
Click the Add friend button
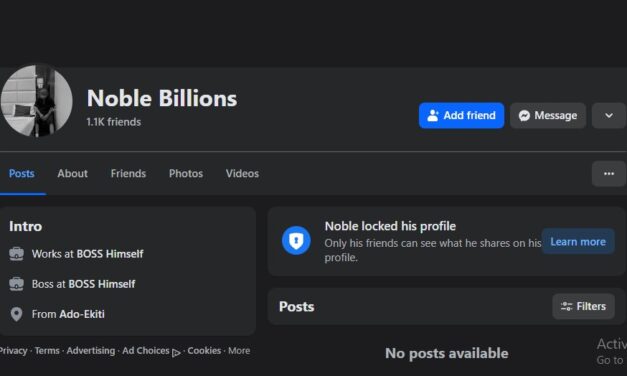pos(461,115)
